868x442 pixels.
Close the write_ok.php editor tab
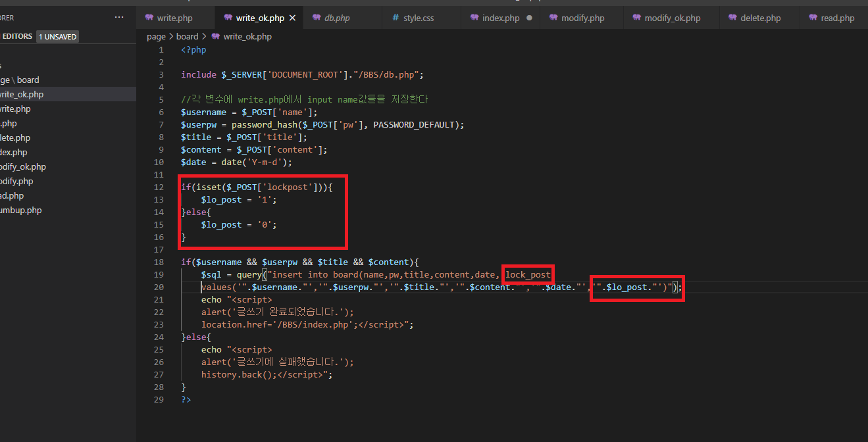coord(292,18)
